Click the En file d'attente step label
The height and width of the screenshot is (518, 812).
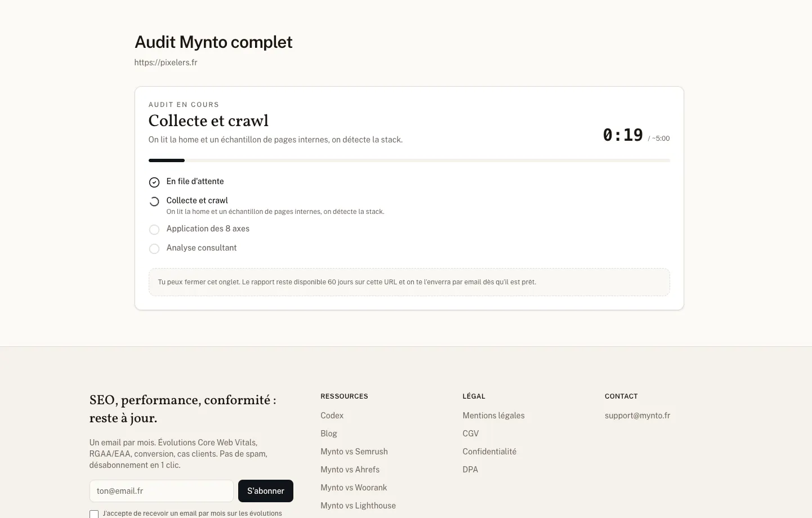(195, 181)
